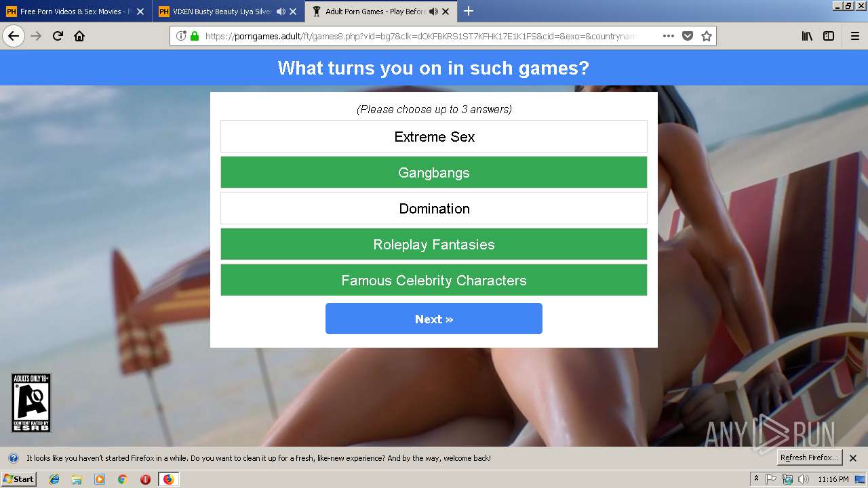
Task: Select the Firefox taskbar button
Action: click(168, 479)
